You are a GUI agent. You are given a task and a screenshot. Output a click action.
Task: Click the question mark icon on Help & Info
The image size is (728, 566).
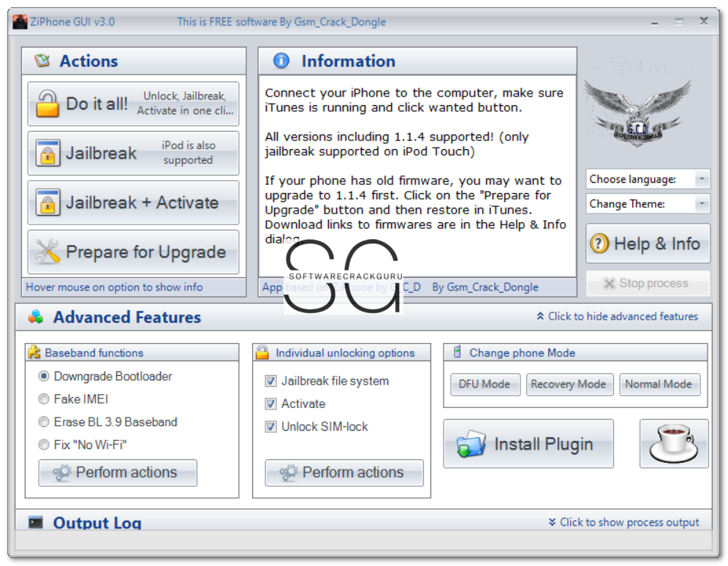599,243
